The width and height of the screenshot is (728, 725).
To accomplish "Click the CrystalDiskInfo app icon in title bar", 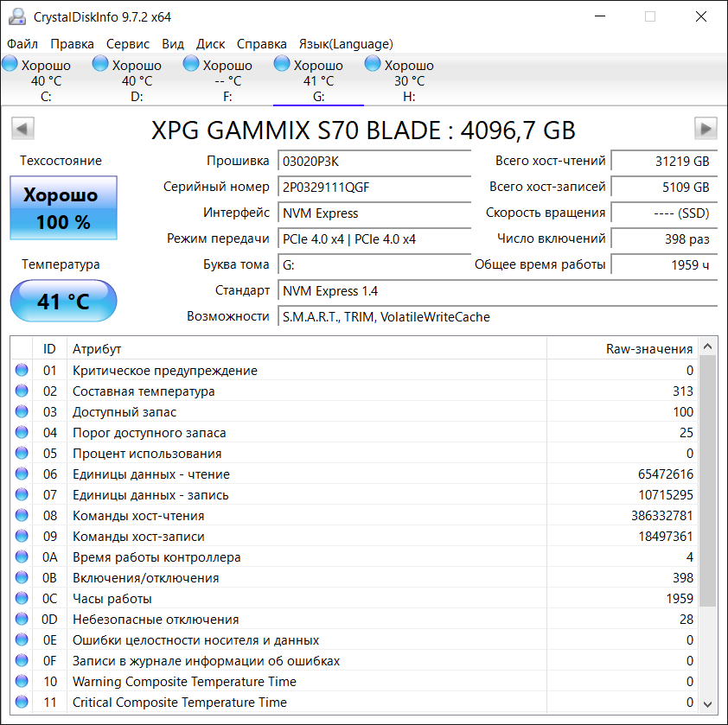I will pyautogui.click(x=17, y=16).
